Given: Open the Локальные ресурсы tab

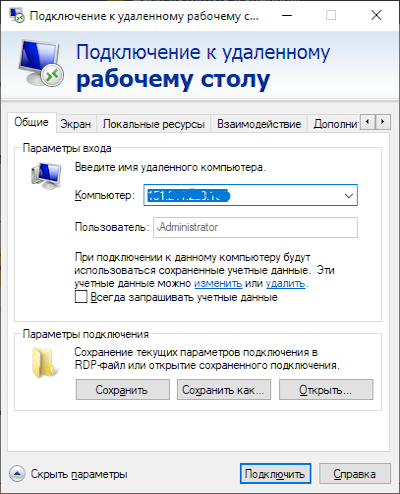Looking at the screenshot, I should coord(154,124).
